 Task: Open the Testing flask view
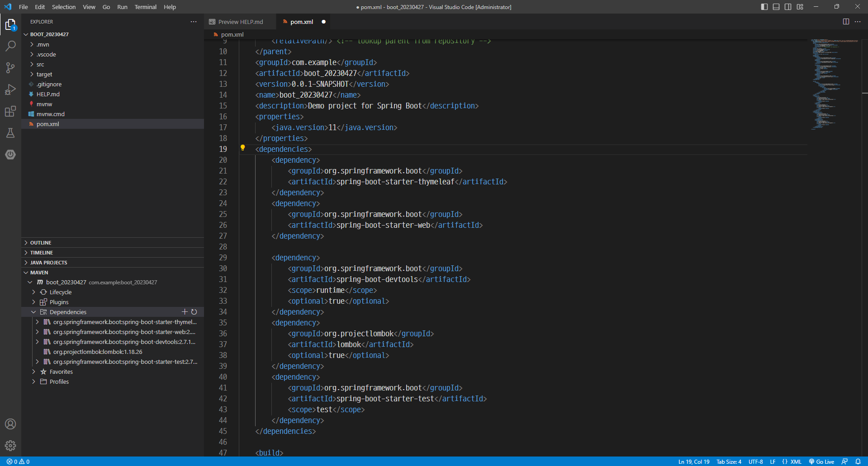[x=10, y=133]
